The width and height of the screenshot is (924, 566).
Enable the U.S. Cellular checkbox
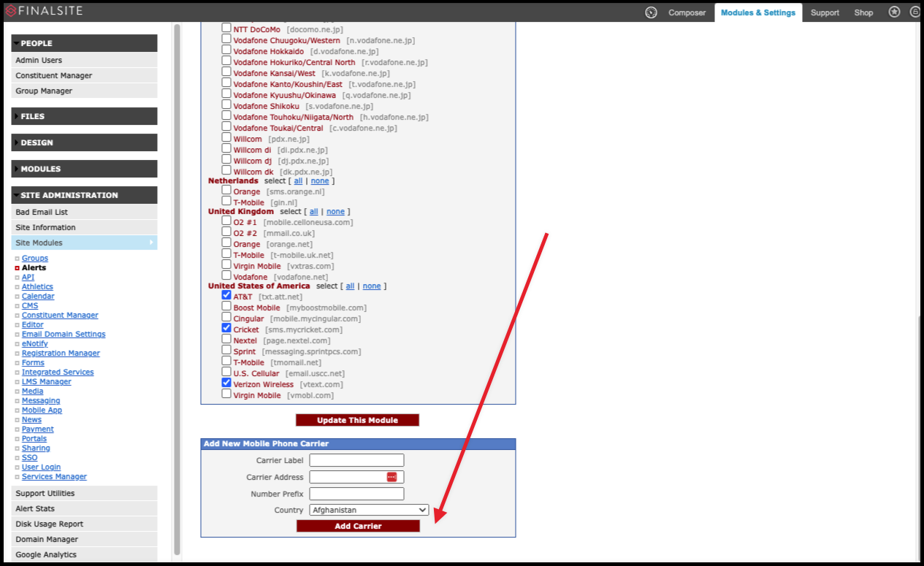point(226,372)
